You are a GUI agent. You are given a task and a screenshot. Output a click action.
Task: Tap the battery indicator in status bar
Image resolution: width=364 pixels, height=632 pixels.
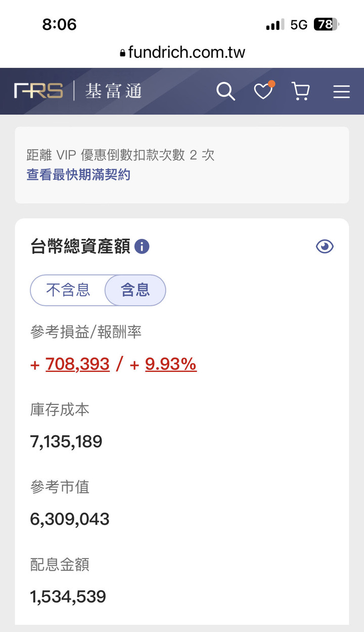click(x=327, y=24)
